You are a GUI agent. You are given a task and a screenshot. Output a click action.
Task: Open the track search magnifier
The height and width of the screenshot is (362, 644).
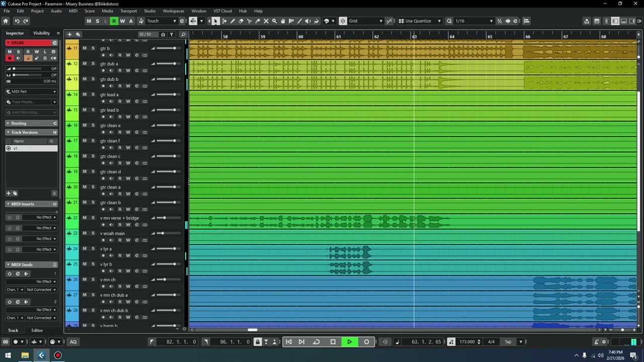click(183, 34)
